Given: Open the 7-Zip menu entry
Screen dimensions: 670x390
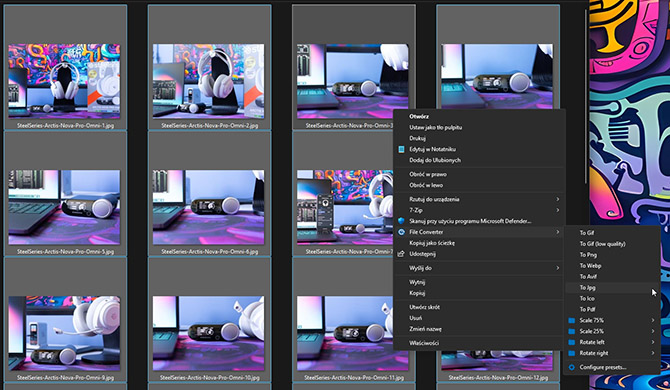Looking at the screenshot, I should pyautogui.click(x=479, y=210).
